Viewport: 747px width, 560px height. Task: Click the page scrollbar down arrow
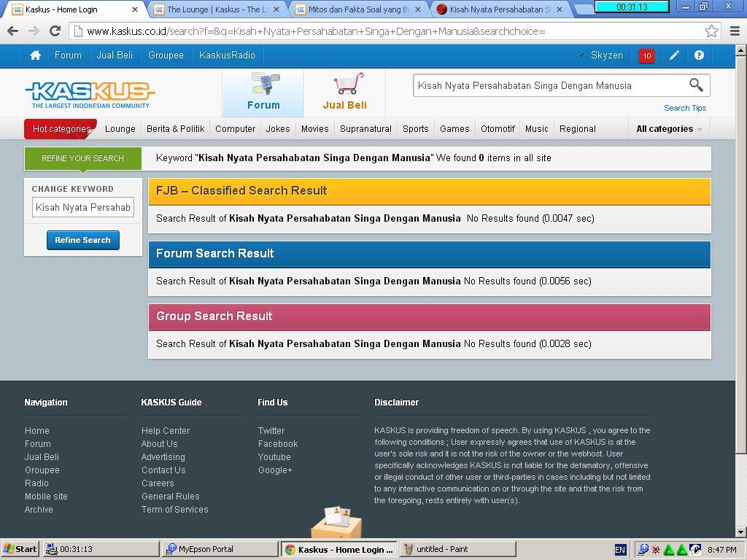pyautogui.click(x=741, y=532)
